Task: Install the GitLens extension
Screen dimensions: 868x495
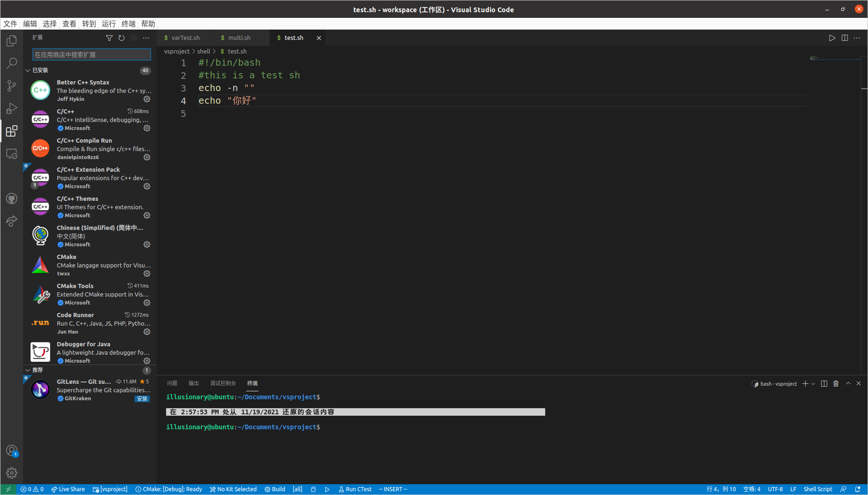Action: [x=142, y=398]
